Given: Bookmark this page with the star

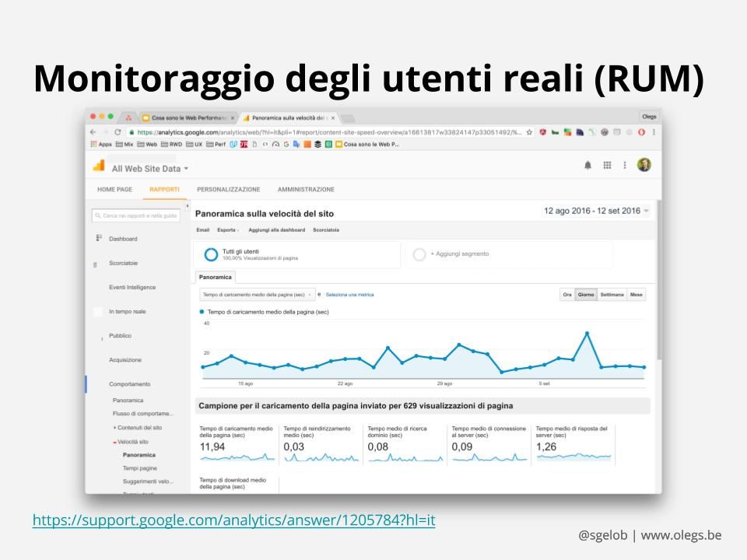Looking at the screenshot, I should point(529,132).
